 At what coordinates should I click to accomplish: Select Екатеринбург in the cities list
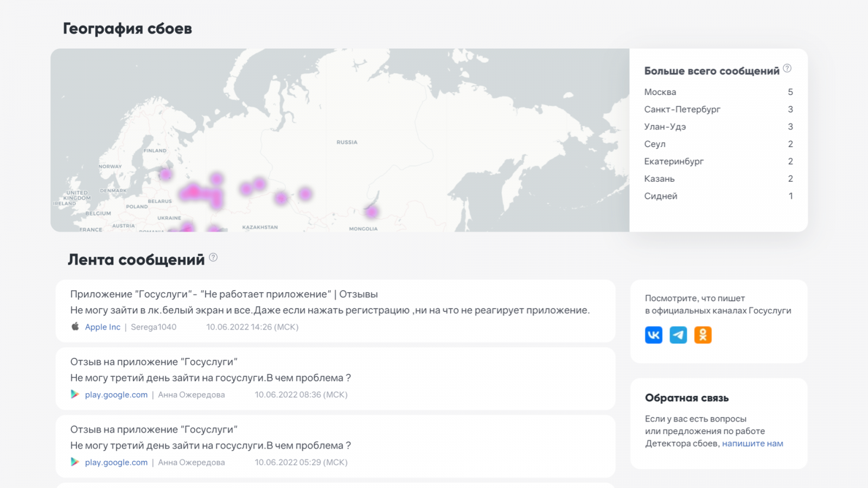(674, 162)
